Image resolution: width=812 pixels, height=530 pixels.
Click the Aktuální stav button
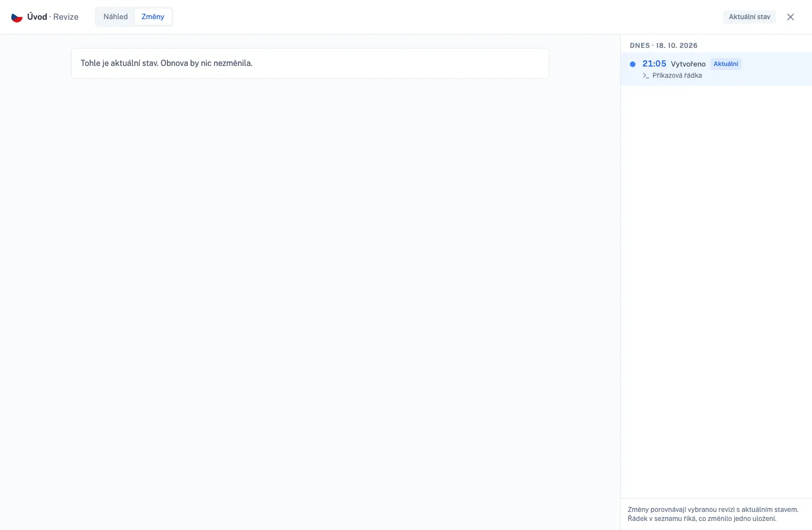point(749,17)
